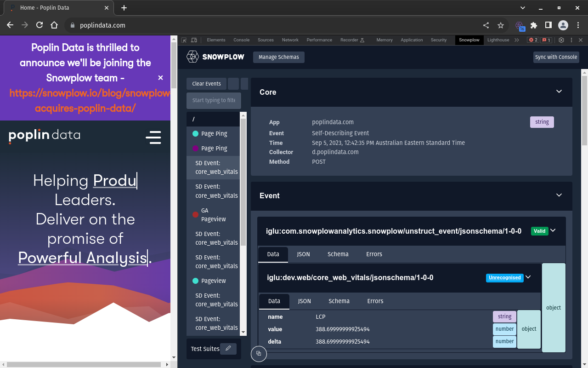Open the JSON tab under core_web_vitals
Viewport: 588px width, 368px height.
[x=304, y=301]
